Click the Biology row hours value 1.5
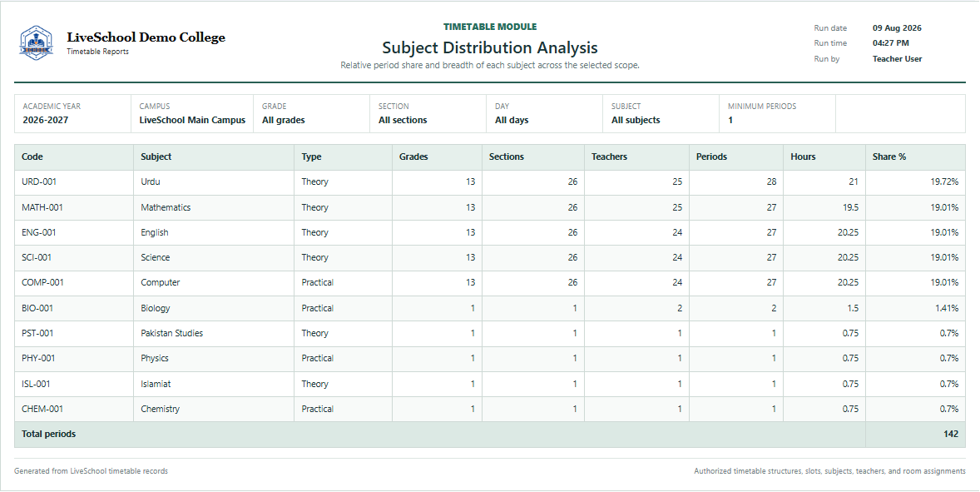The image size is (980, 492). 853,308
